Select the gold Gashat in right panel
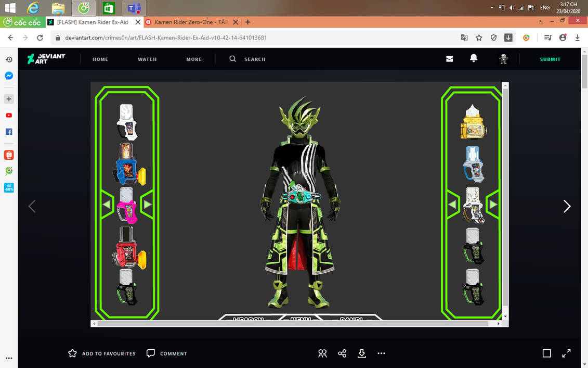588x368 pixels. tap(473, 122)
